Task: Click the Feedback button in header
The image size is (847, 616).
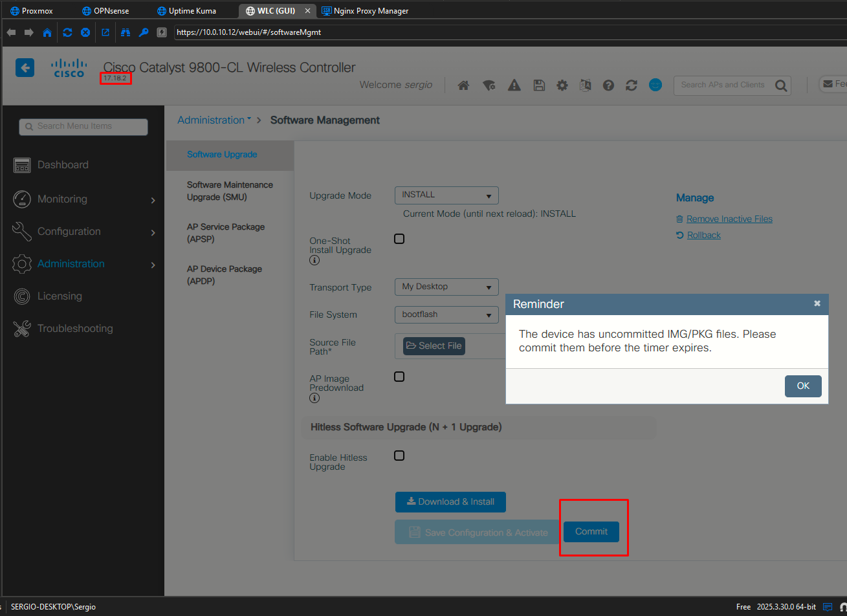Action: [833, 84]
